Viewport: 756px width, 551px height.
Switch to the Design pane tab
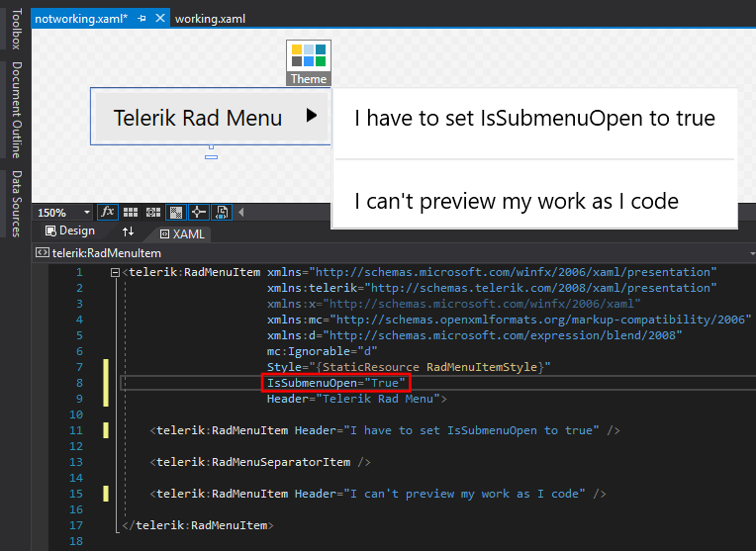coord(70,230)
